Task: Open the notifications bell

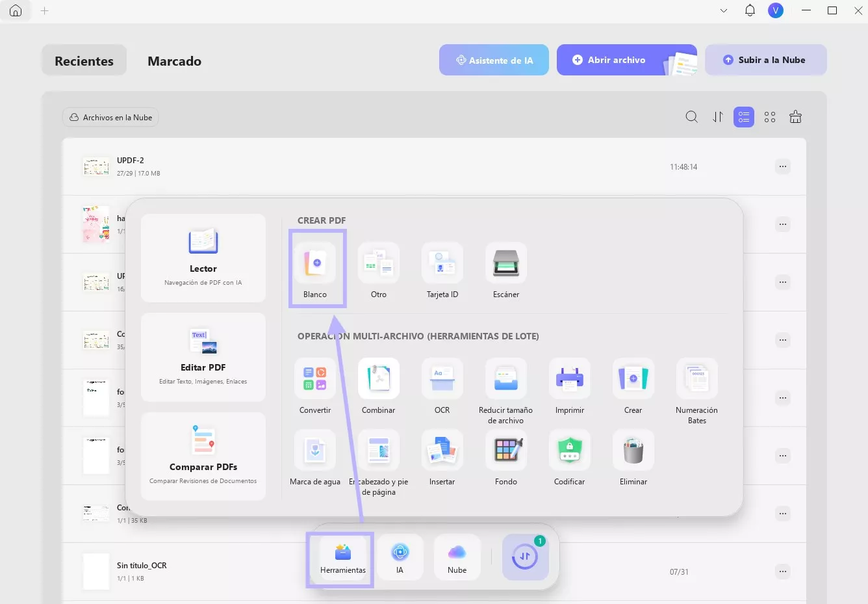Action: (x=750, y=10)
